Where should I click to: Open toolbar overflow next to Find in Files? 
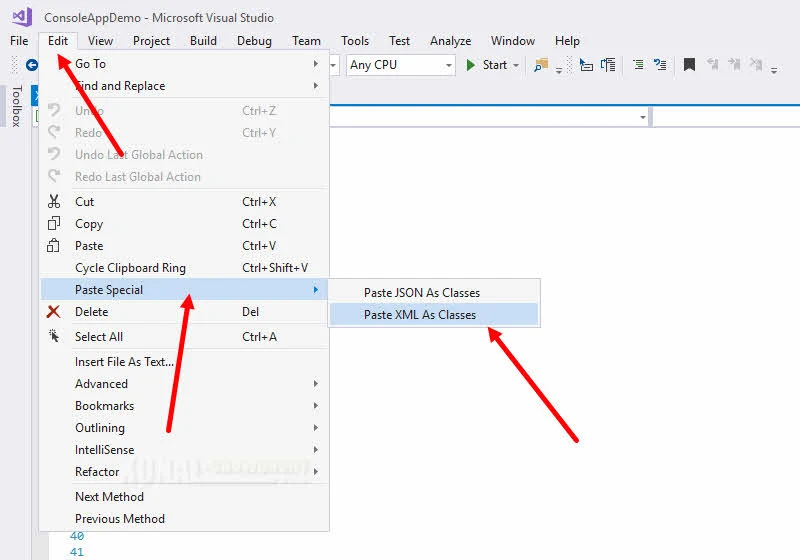pos(559,70)
